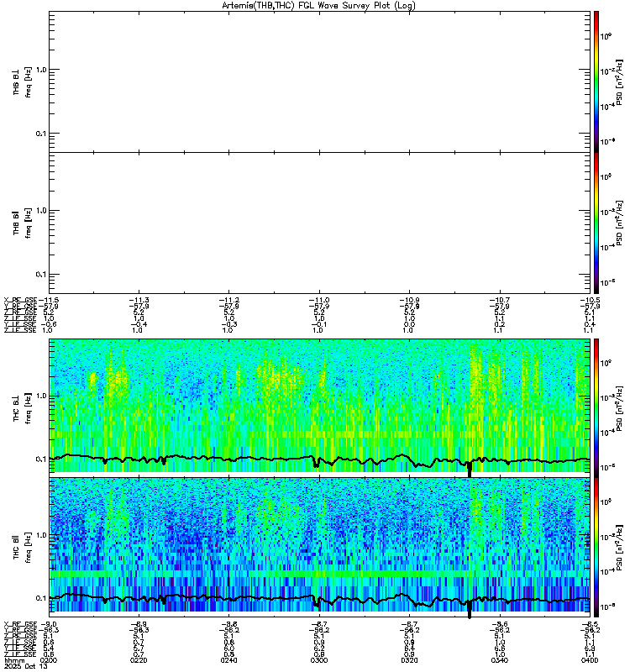Click the 0.1 frequency tick of the THC B-parallel panel

pos(41,598)
